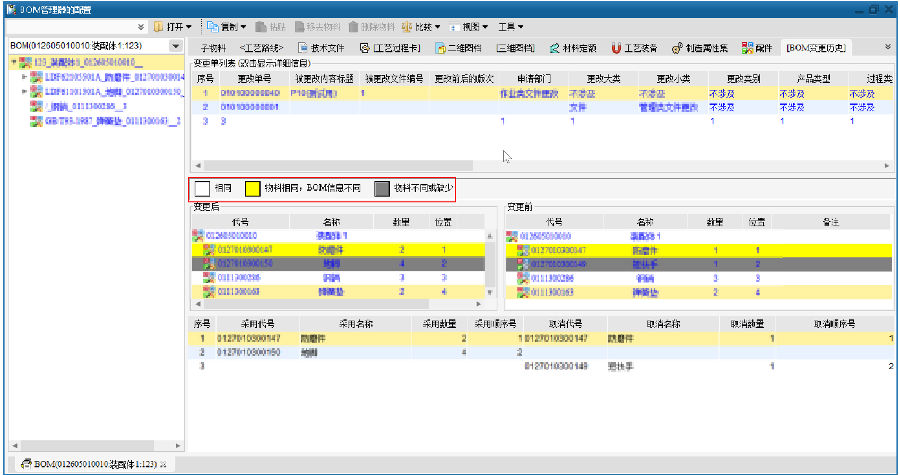Viewport: 900px width, 475px height.
Task: Click the white 相同 legend swatch
Action: tap(202, 189)
